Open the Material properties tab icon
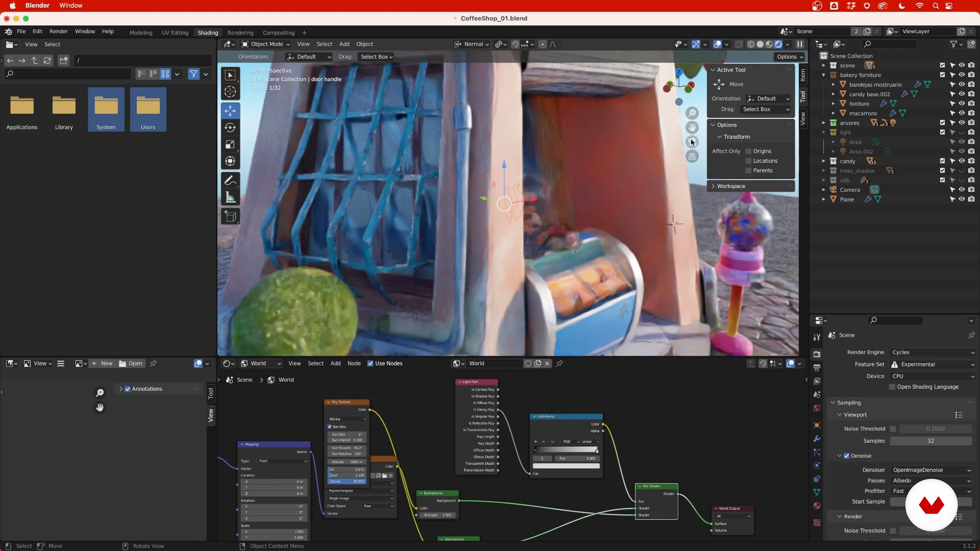980x551 pixels. [816, 506]
